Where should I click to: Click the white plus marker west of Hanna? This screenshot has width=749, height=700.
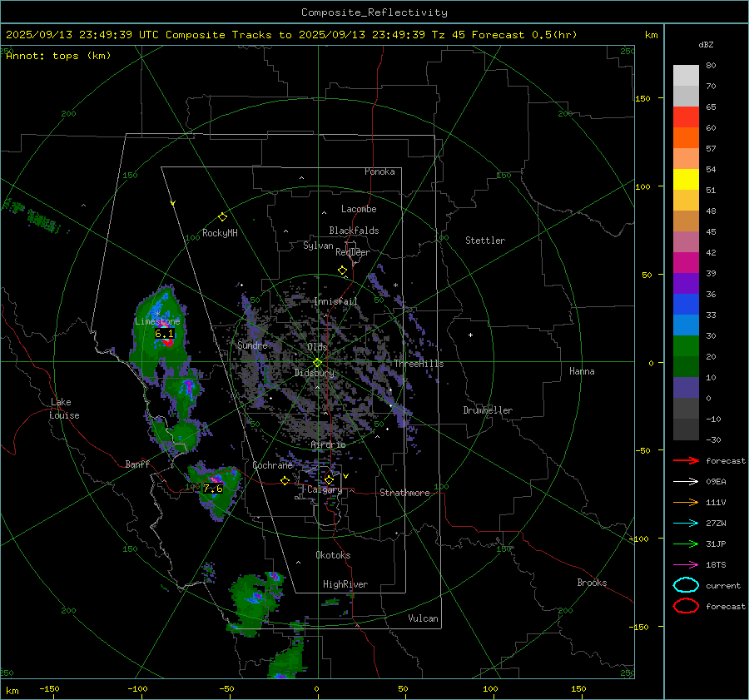coord(470,335)
